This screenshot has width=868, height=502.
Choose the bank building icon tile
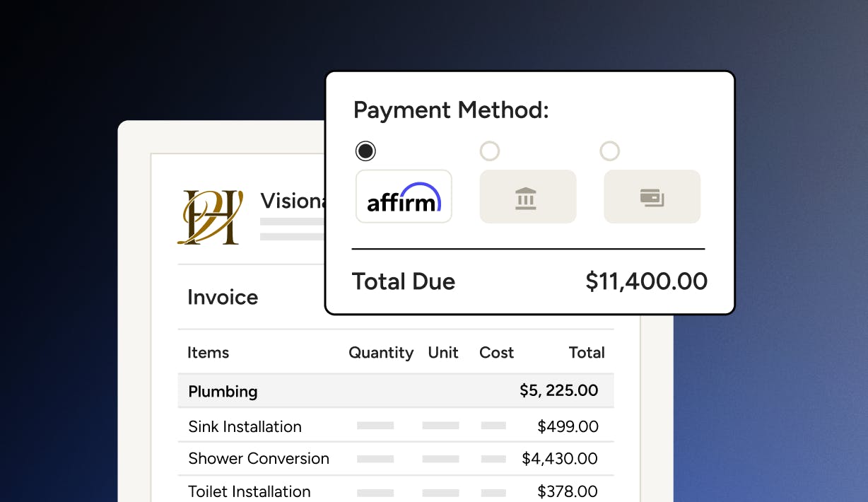point(528,197)
